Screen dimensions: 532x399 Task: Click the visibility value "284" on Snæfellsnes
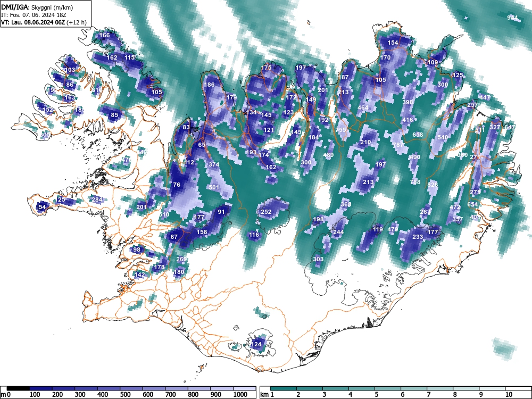click(x=97, y=199)
